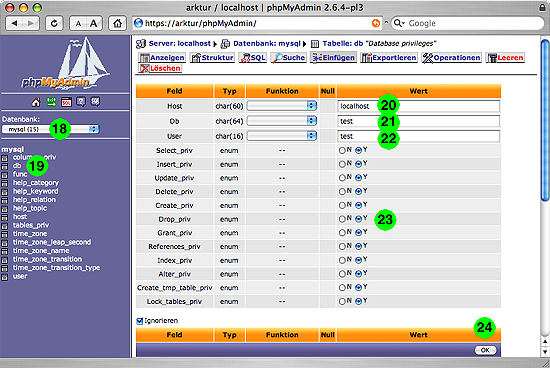Click browse icon beside tables_priv table
This screenshot has height=368, width=550.
[5, 226]
